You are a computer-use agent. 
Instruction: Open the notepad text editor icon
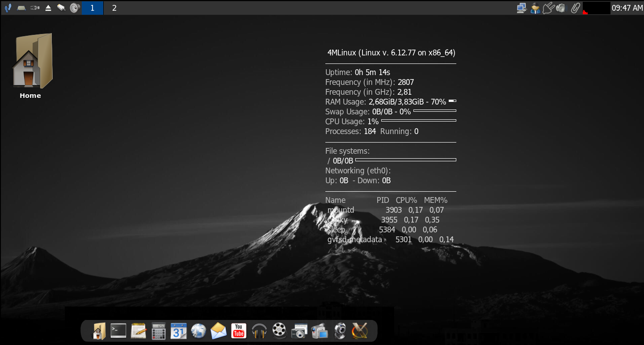pyautogui.click(x=139, y=331)
